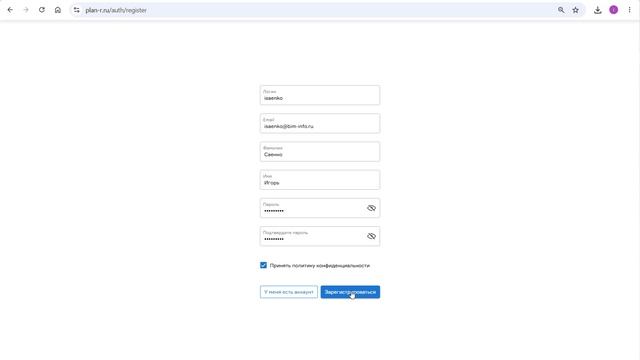Click the surname input field
640x360 pixels.
320,151
